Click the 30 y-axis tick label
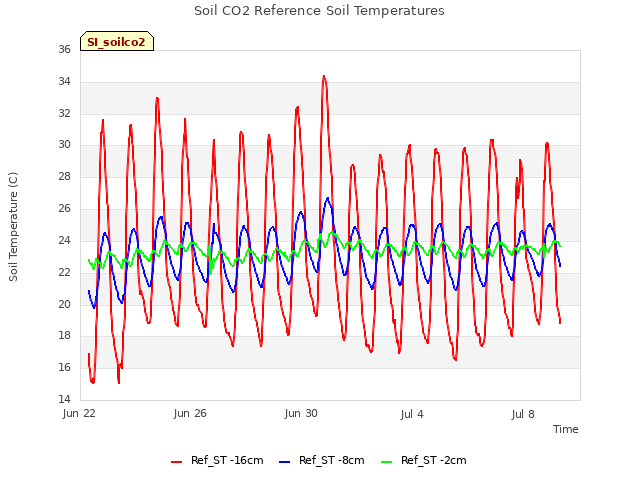Screen dimensions: 640x480 (64, 144)
